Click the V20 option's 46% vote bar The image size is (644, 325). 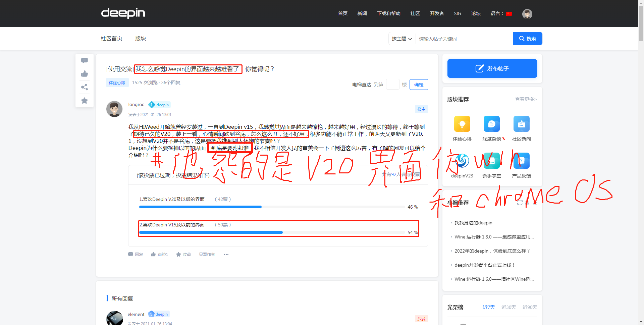272,207
